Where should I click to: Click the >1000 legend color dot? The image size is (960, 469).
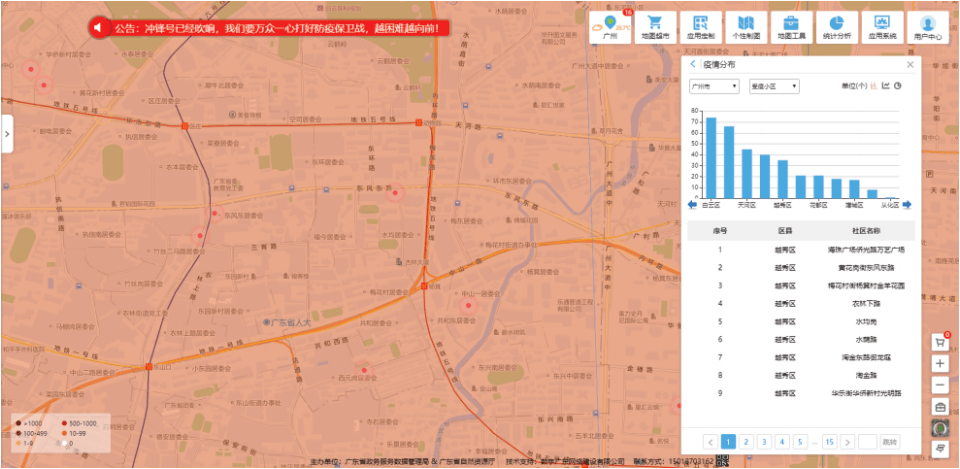point(16,424)
